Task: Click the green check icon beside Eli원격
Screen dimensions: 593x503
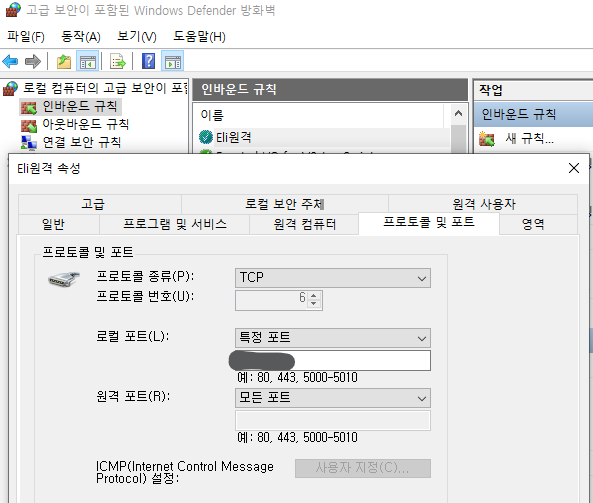Action: 206,137
